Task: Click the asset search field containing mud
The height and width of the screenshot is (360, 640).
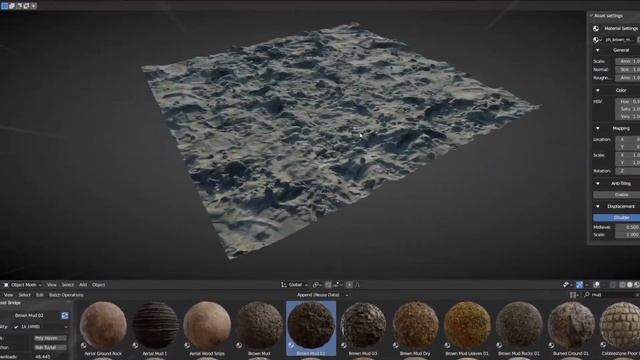Action: click(x=611, y=295)
